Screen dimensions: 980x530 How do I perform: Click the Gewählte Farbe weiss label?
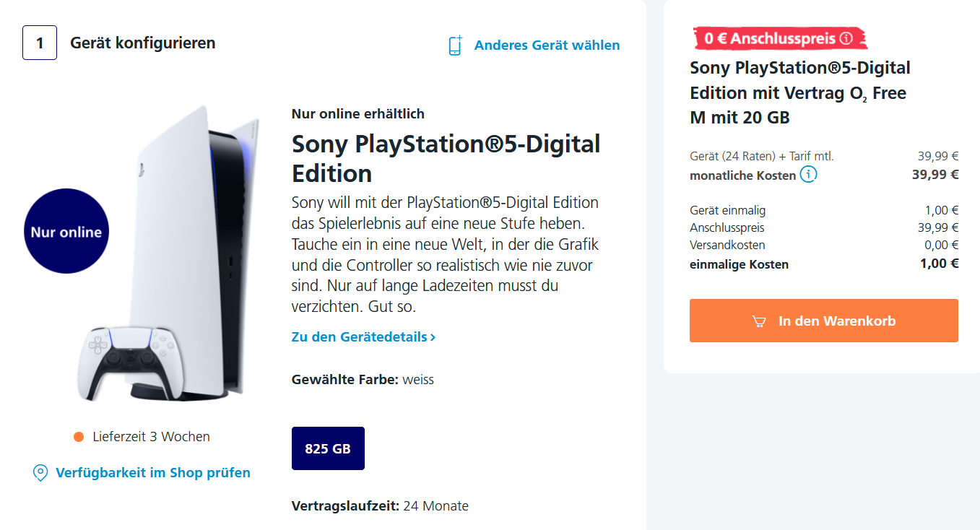tap(363, 379)
